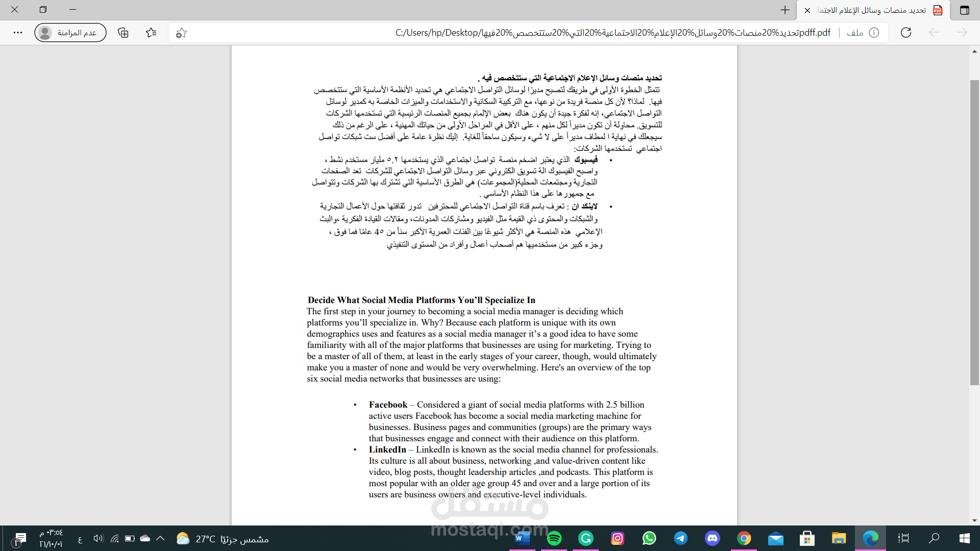Open Google Chrome from taskbar
Image resolution: width=980 pixels, height=551 pixels.
coord(744,538)
